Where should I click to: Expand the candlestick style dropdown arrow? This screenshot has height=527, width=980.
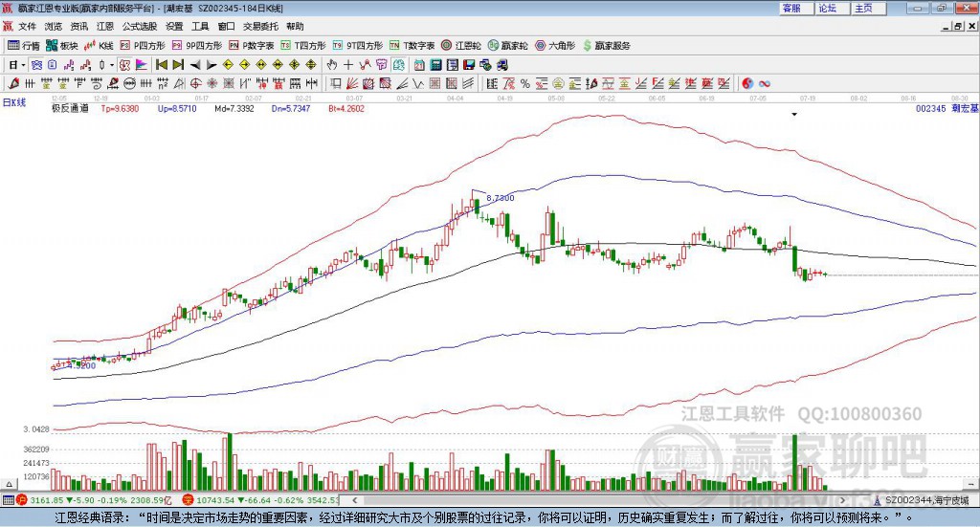112,65
